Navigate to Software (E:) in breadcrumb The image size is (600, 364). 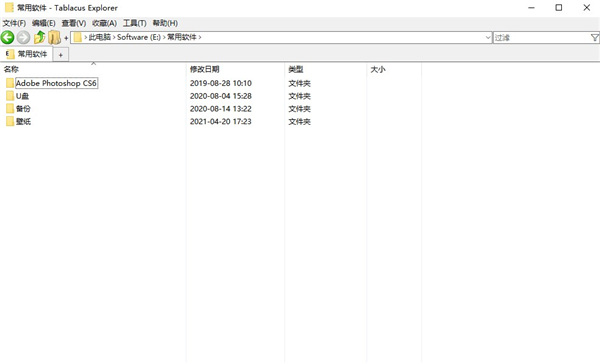(139, 38)
